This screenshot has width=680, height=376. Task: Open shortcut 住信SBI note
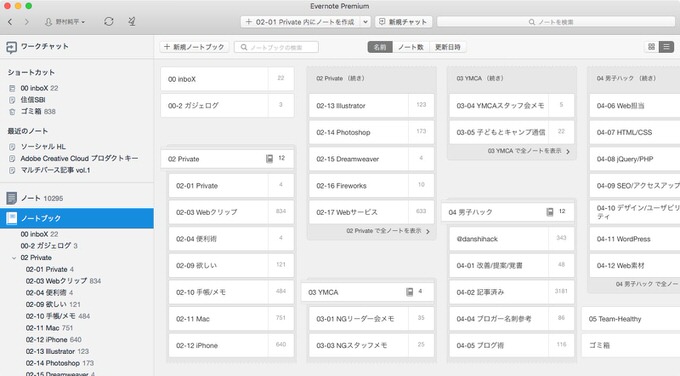[x=33, y=100]
